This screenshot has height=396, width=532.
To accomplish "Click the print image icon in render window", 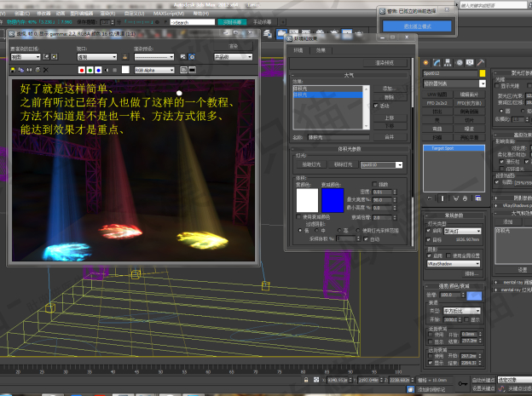I will point(38,70).
